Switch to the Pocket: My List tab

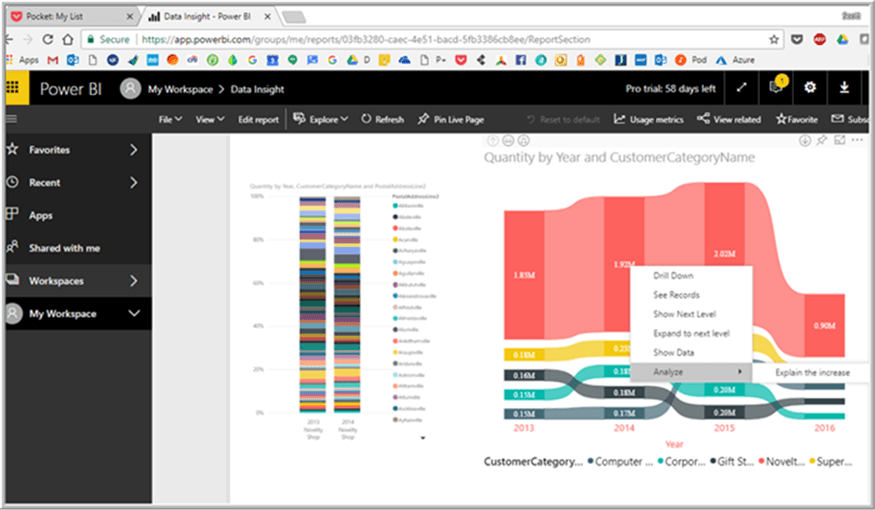[x=73, y=17]
